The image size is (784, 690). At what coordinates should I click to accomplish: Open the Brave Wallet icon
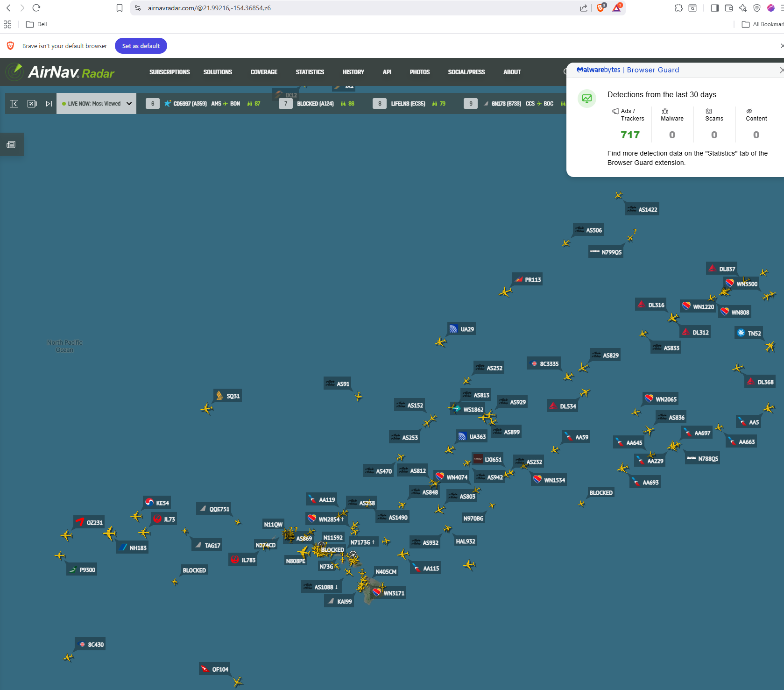728,8
